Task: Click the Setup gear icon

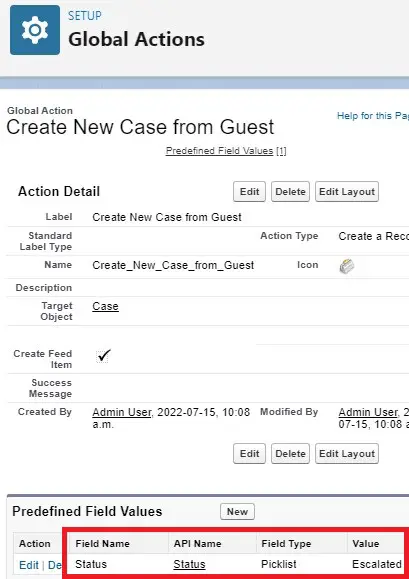Action: pyautogui.click(x=35, y=30)
